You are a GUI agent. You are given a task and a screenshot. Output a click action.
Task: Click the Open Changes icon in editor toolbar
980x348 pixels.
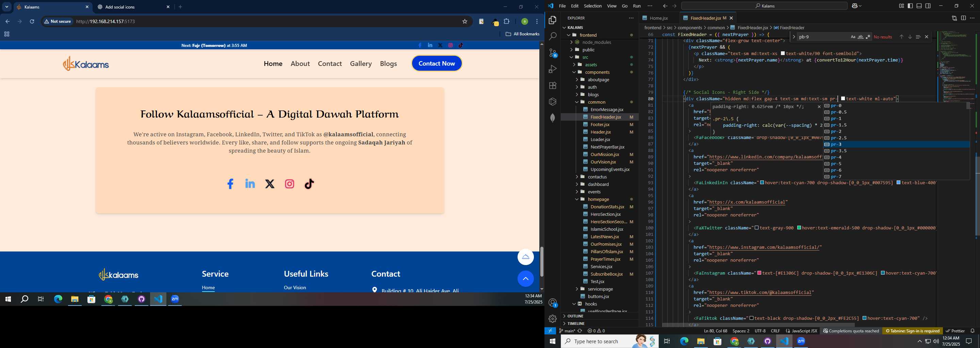pyautogui.click(x=954, y=18)
